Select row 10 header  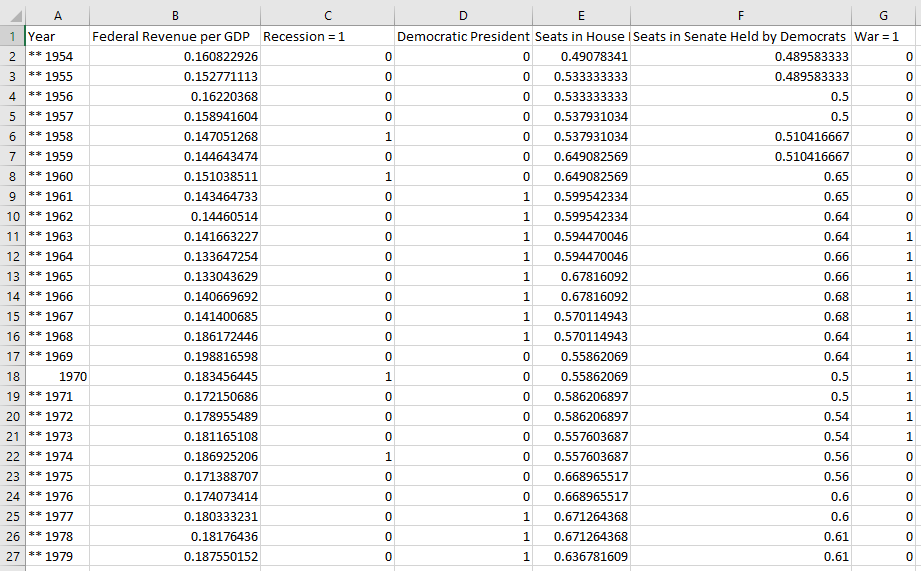[x=12, y=216]
